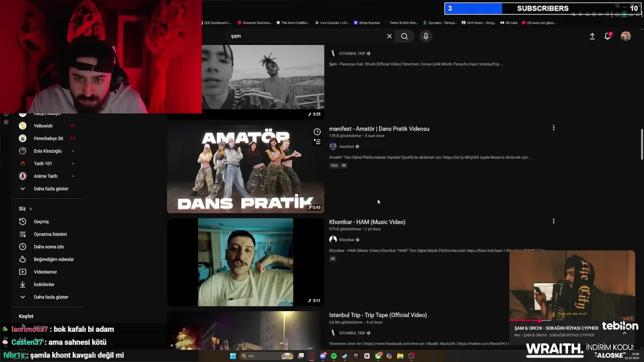Visit the Khontkar channel name link

click(347, 240)
